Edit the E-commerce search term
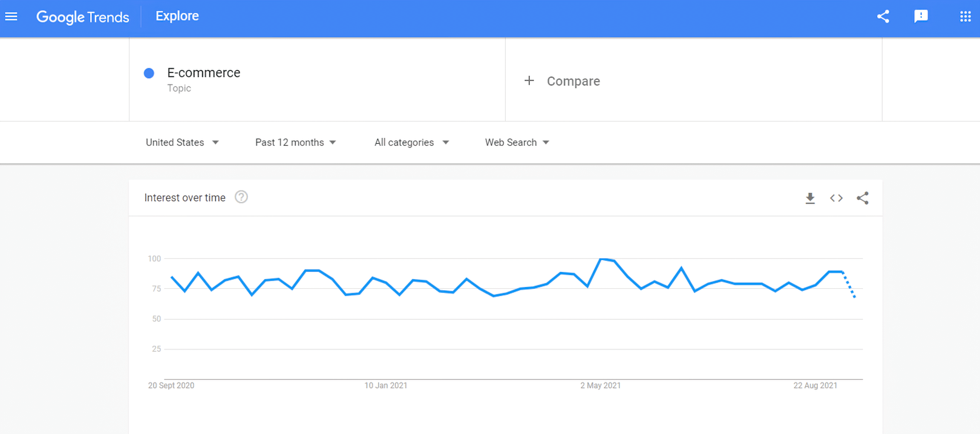 point(204,73)
